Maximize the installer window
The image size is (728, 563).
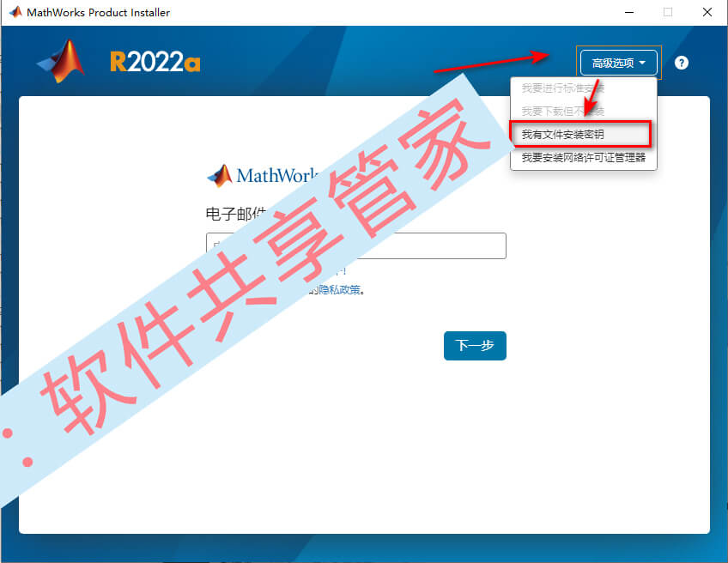click(668, 13)
